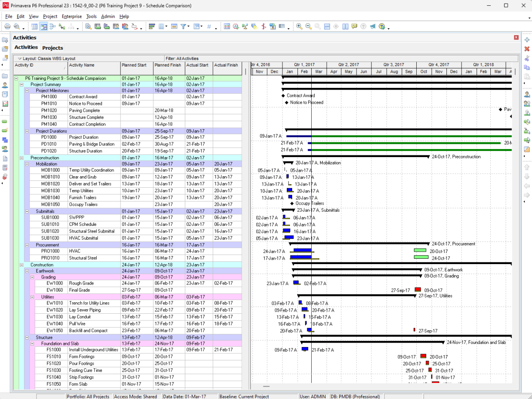Show the Activity Table view icon
Screen dimensions: 532x399
pyautogui.click(x=35, y=27)
